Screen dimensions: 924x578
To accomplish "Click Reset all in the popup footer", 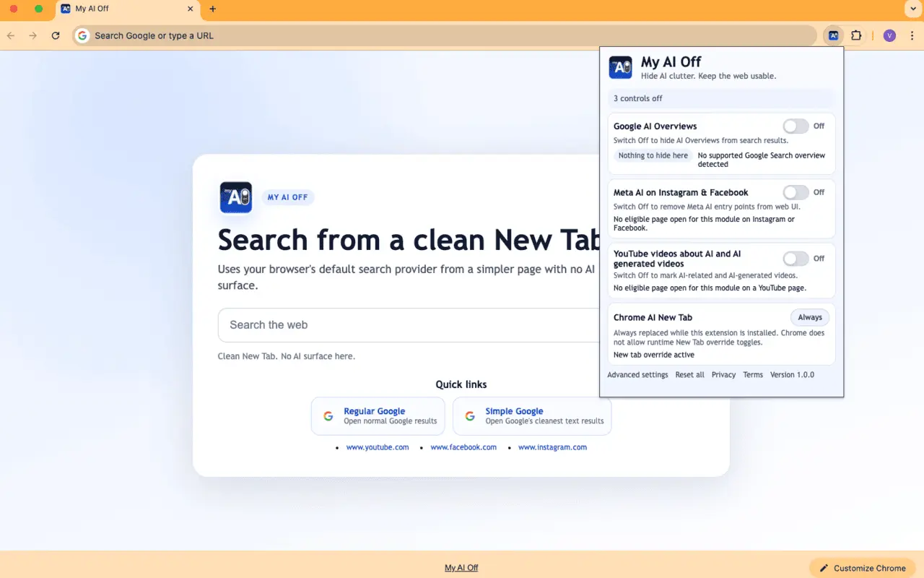I will 689,375.
